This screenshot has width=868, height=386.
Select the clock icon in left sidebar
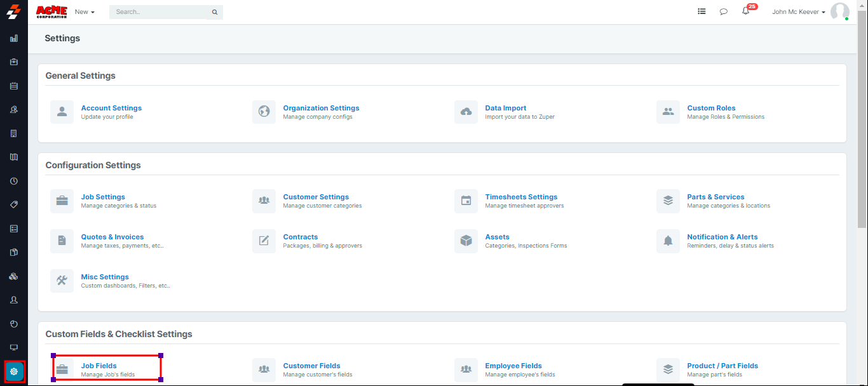pyautogui.click(x=14, y=181)
